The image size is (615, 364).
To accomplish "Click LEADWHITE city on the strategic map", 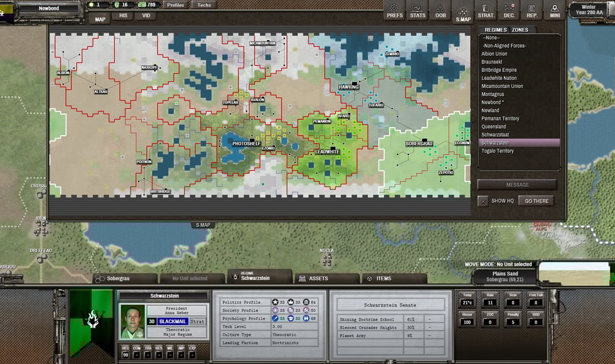I will [327, 152].
